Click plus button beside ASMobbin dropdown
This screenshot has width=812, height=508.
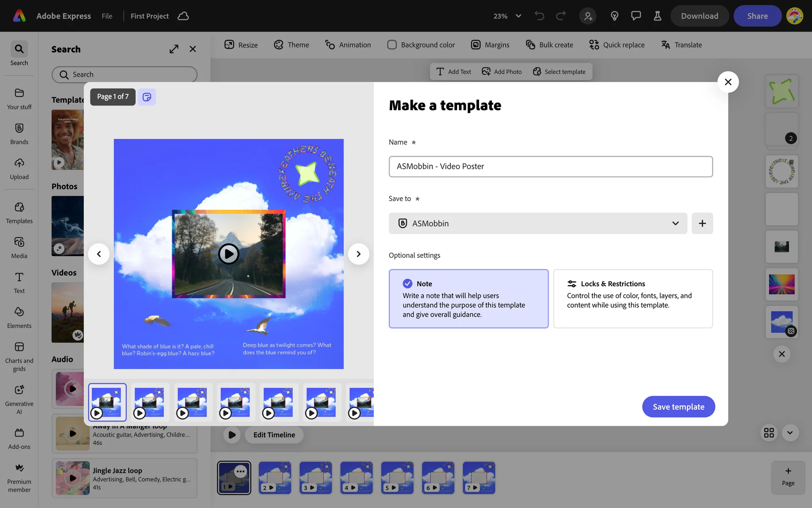(x=702, y=223)
